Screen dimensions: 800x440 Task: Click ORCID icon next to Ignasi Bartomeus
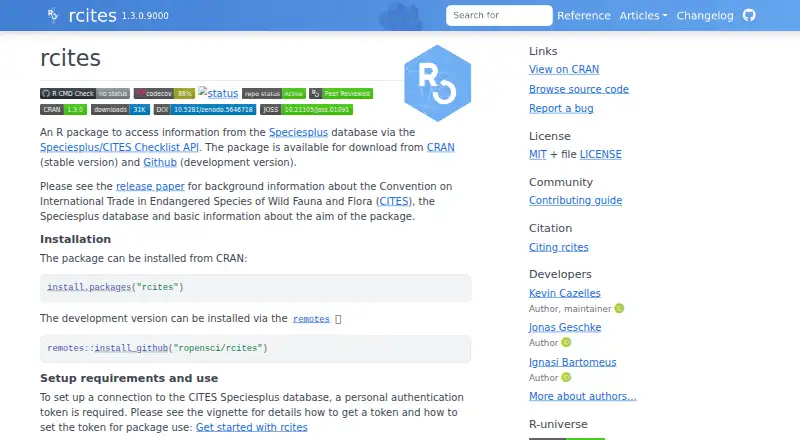click(x=566, y=377)
